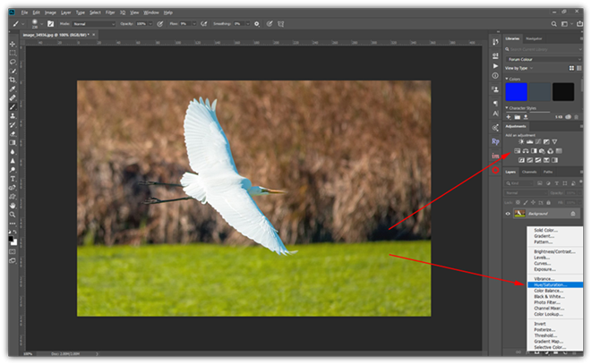Select the Blur tool
This screenshot has width=591, height=364.
click(13, 152)
